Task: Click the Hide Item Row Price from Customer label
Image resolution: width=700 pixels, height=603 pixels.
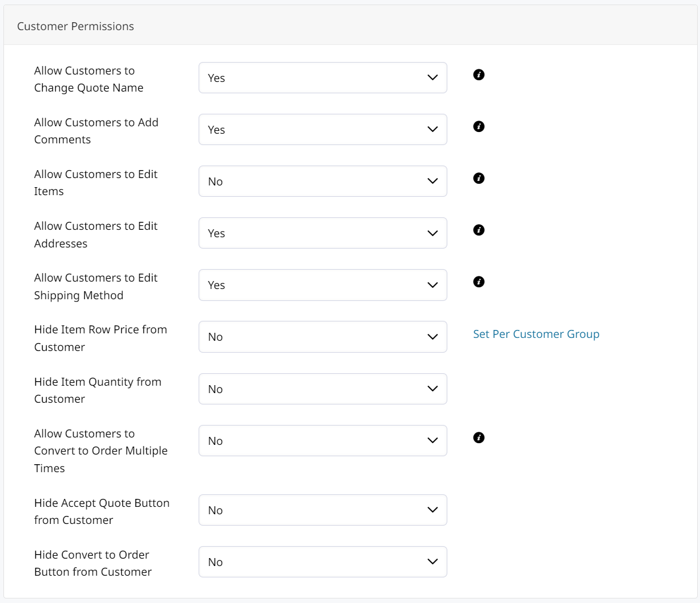Action: click(100, 338)
